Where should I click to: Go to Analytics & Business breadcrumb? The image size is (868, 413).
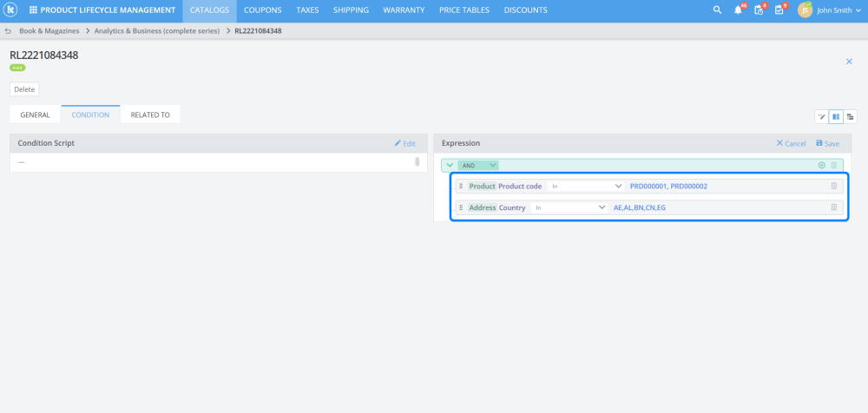point(156,31)
